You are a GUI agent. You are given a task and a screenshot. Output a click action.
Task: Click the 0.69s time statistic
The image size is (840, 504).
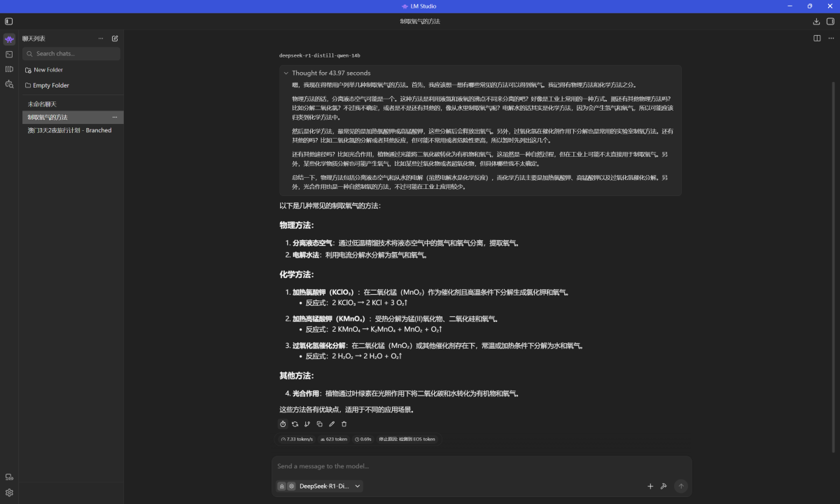point(363,440)
